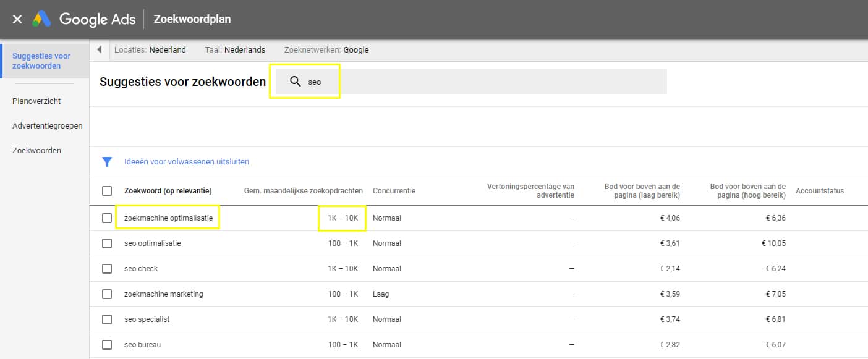This screenshot has width=868, height=359.
Task: Click the magnifier search icon
Action: 296,82
